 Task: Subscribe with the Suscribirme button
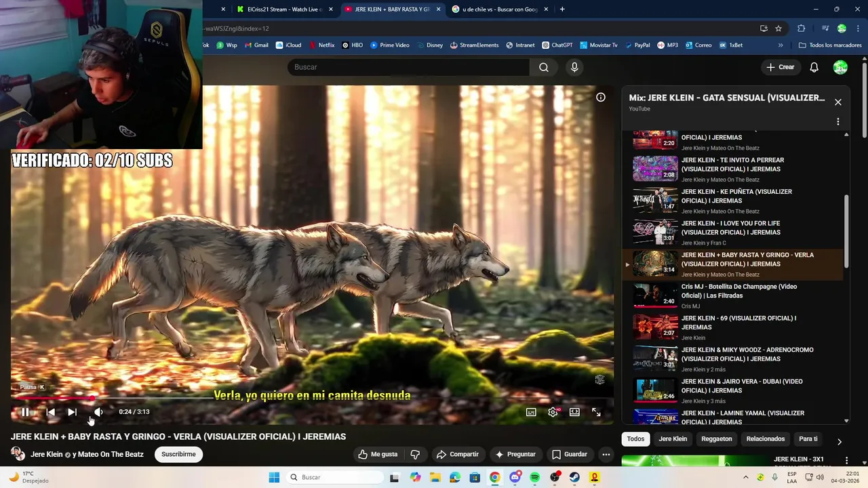click(178, 454)
